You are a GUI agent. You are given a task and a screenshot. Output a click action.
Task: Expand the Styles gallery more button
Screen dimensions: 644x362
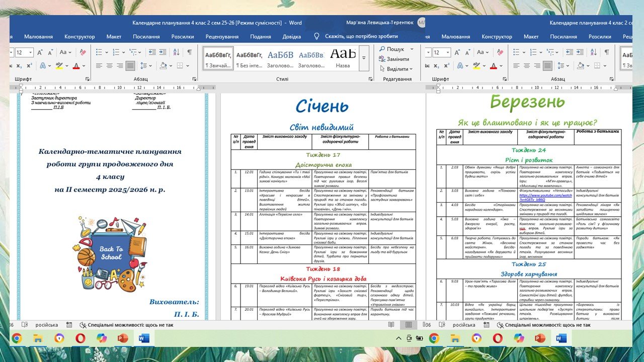(364, 59)
